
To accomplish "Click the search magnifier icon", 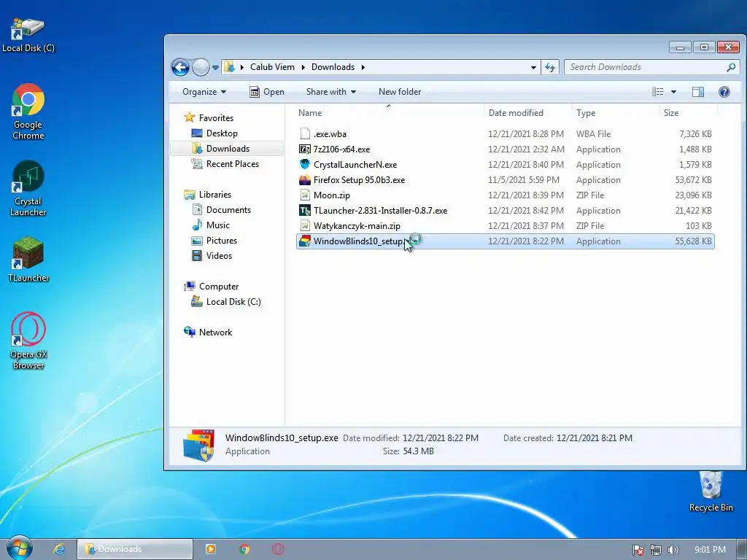I will pos(731,67).
